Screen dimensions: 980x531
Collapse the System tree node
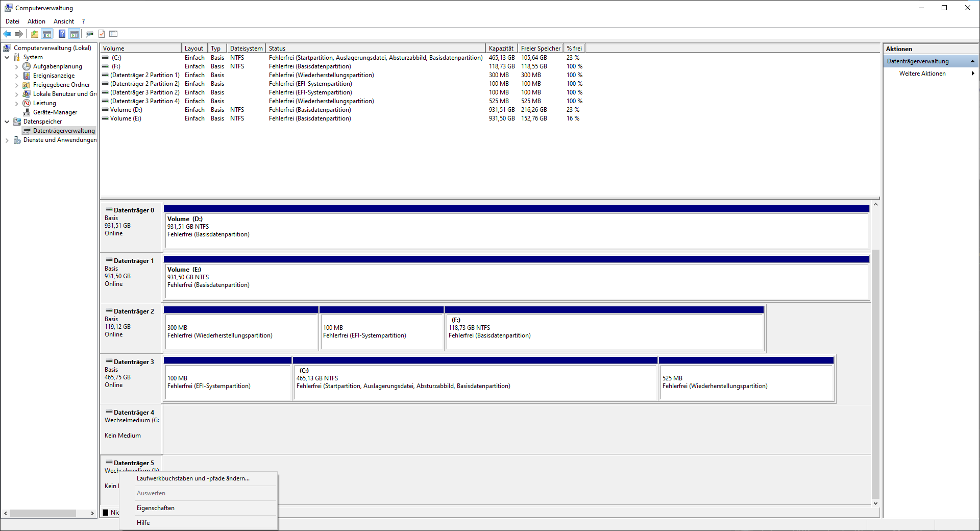click(7, 57)
